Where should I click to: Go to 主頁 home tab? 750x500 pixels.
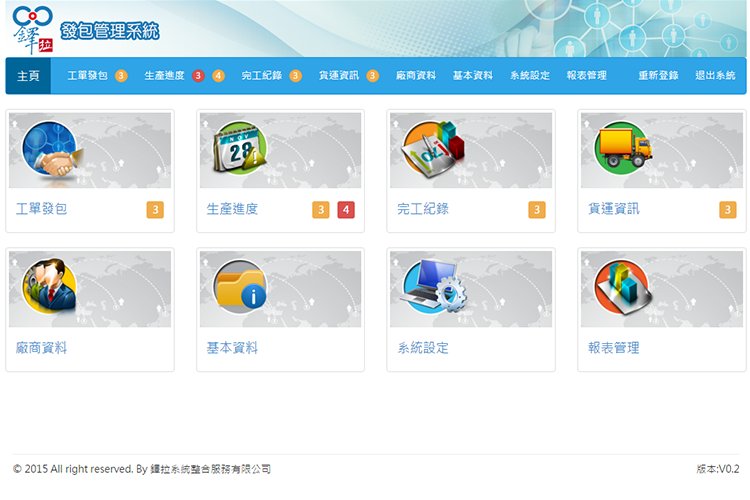point(28,76)
